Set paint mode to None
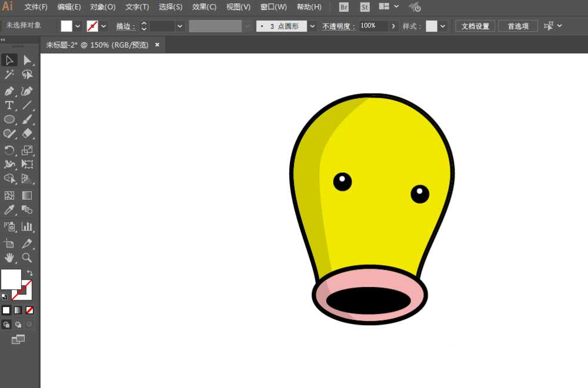The height and width of the screenshot is (388, 588). point(29,310)
